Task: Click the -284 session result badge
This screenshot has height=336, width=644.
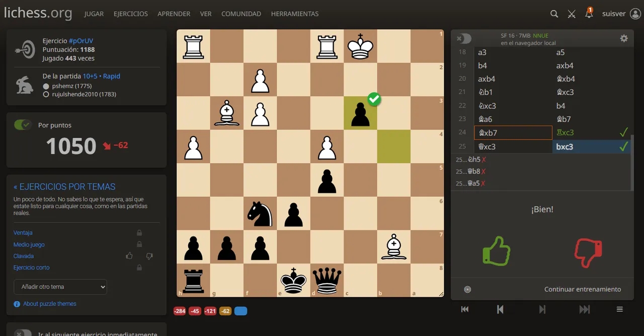Action: [180, 311]
